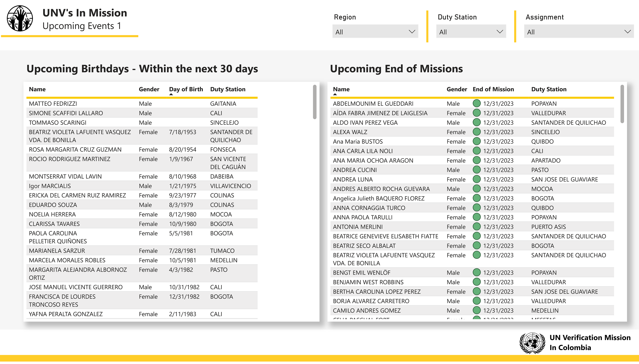Sort missions table by End of Mission

(493, 89)
